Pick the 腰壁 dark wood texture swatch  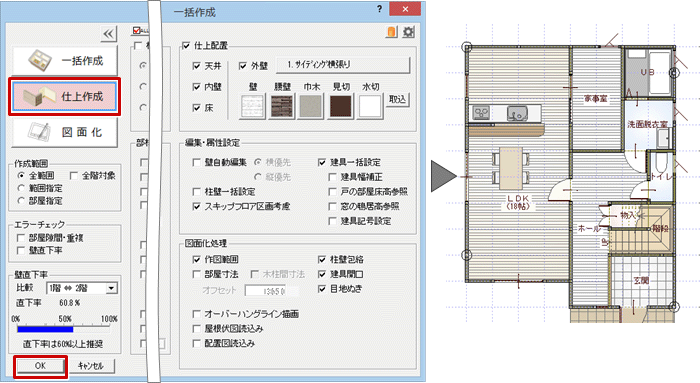[x=282, y=107]
